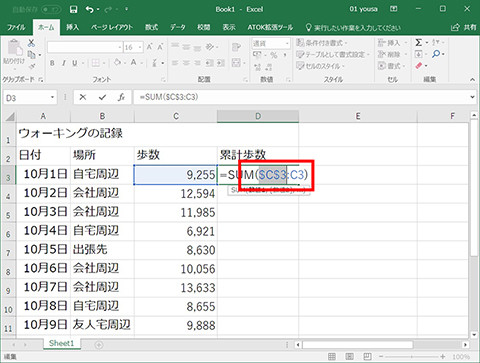Open the 挿入 ribbon tab
Screen dimensions: 480x363
[x=72, y=27]
